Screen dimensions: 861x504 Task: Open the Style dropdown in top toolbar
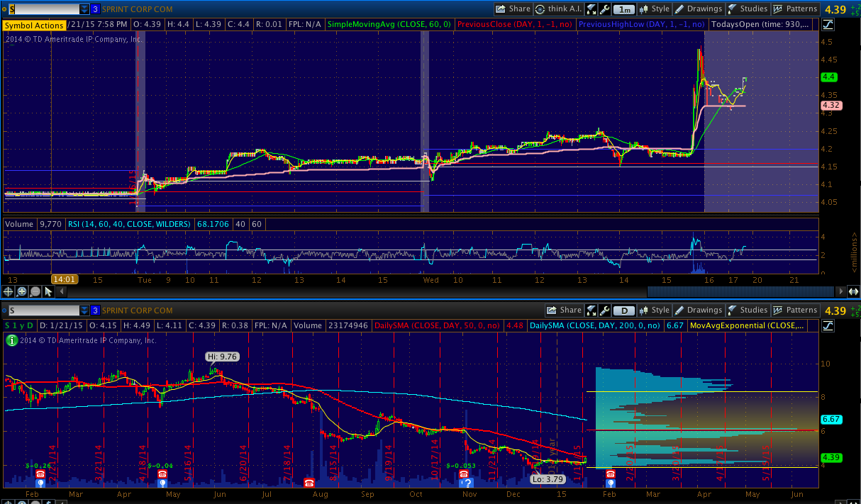click(655, 9)
